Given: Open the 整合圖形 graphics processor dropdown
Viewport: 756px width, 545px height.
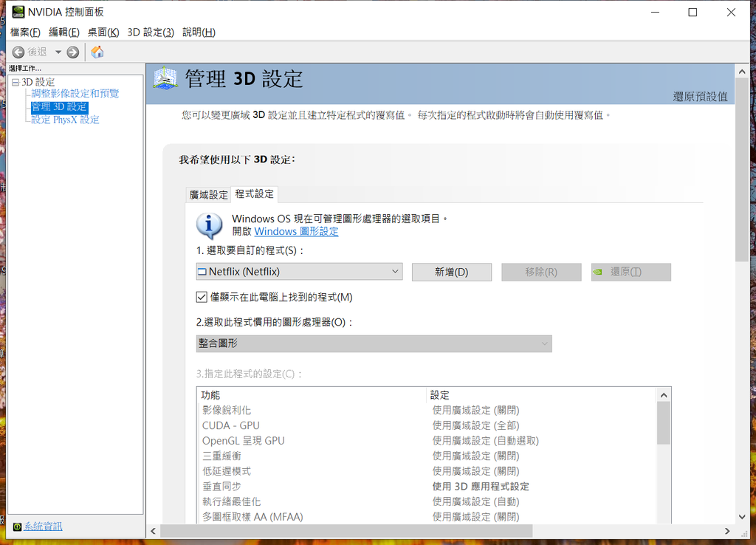Looking at the screenshot, I should point(374,343).
